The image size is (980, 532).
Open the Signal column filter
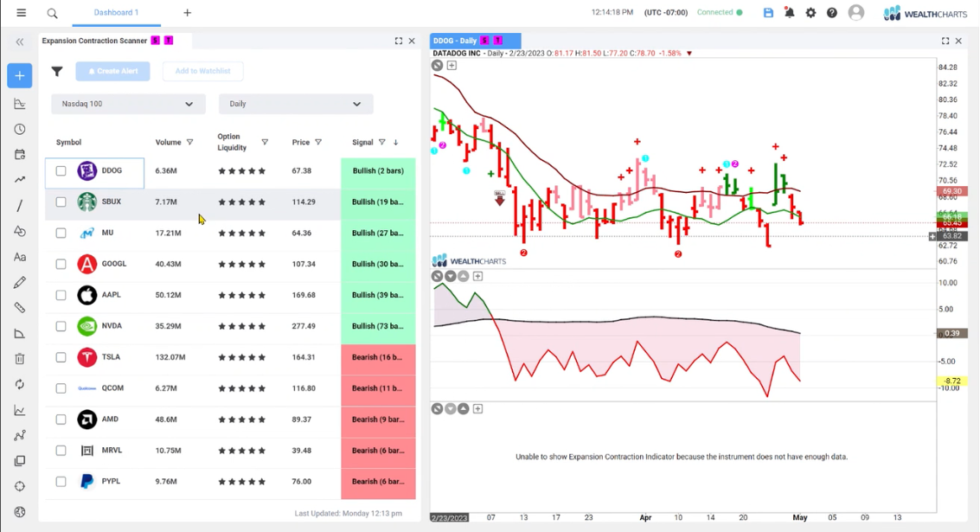(x=381, y=143)
